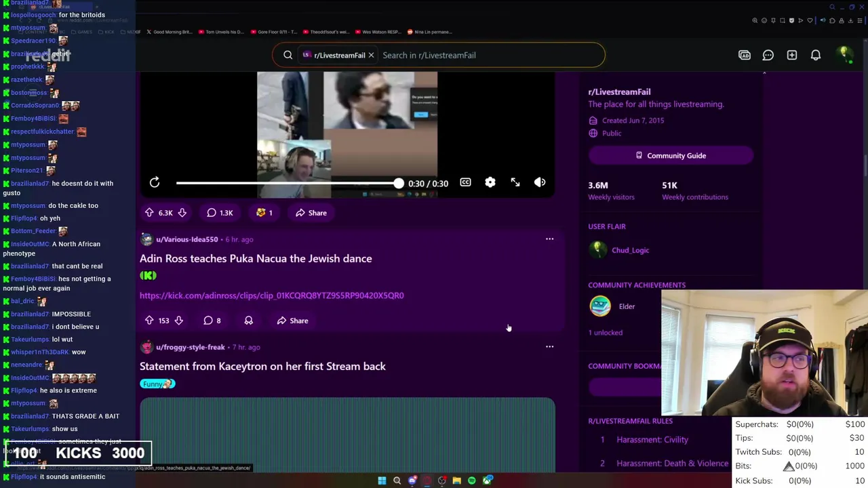Open the Statement from Kaceytron post title

pos(262,366)
